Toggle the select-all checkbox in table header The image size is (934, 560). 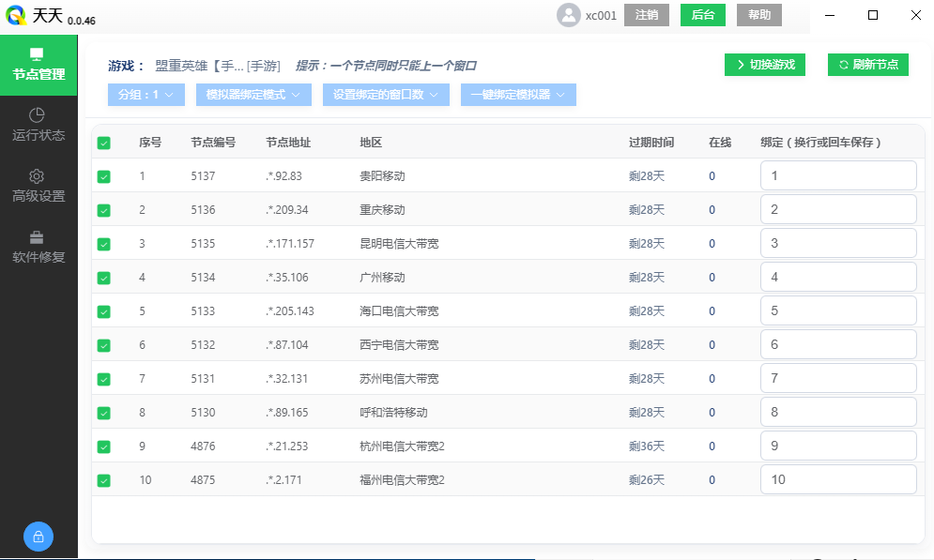coord(104,143)
